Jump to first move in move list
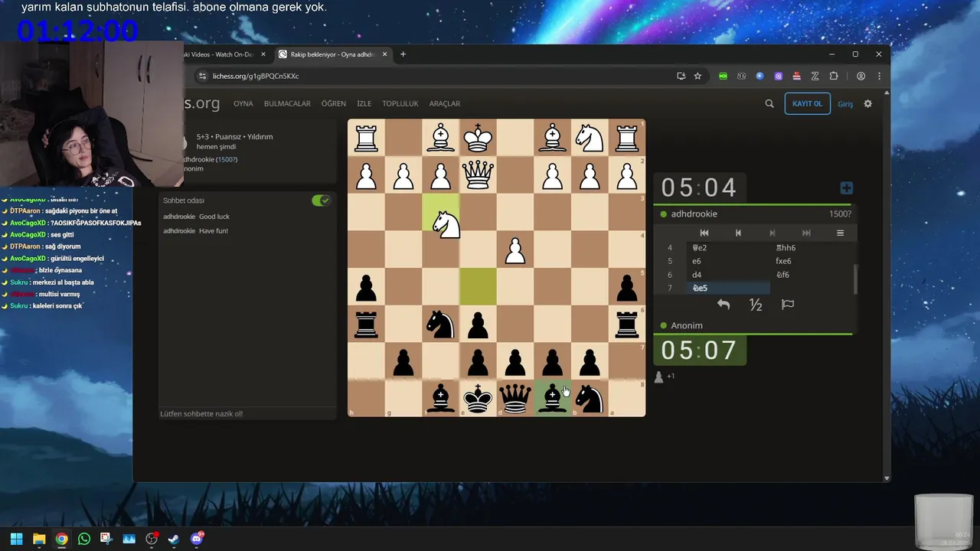The width and height of the screenshot is (980, 551). coord(704,233)
